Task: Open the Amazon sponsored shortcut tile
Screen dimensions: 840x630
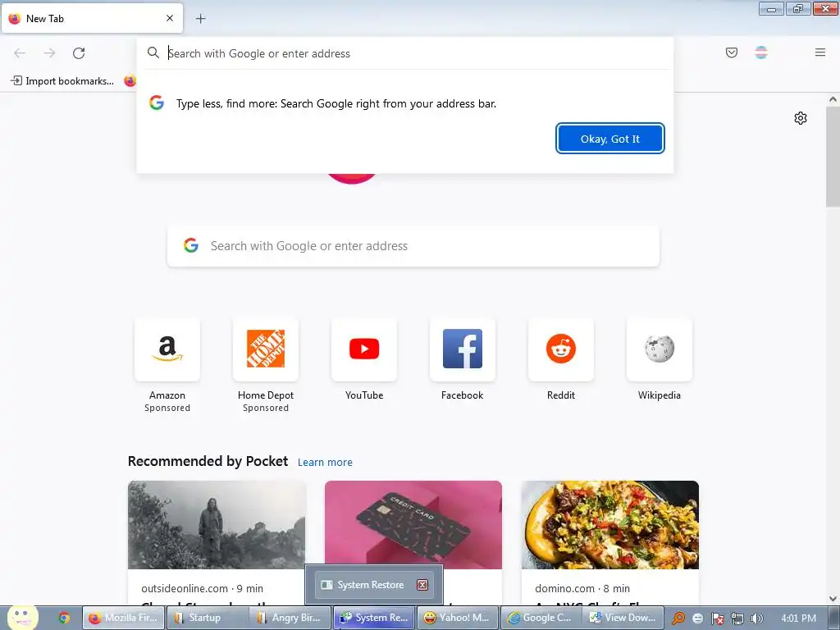Action: pyautogui.click(x=167, y=349)
